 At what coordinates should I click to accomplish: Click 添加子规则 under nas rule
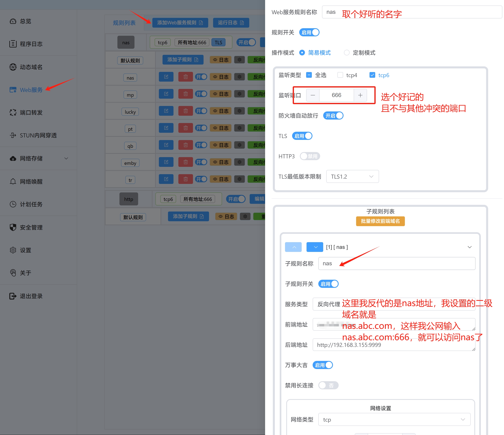[x=183, y=59]
